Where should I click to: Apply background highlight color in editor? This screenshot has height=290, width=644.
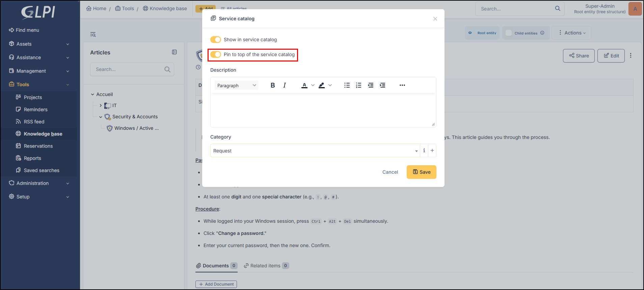322,85
